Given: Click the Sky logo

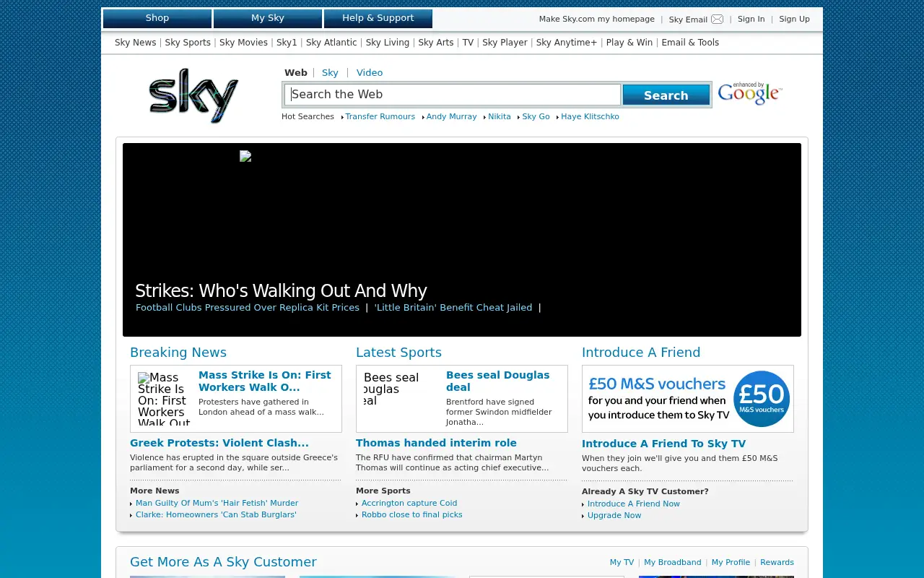Looking at the screenshot, I should pos(193,95).
